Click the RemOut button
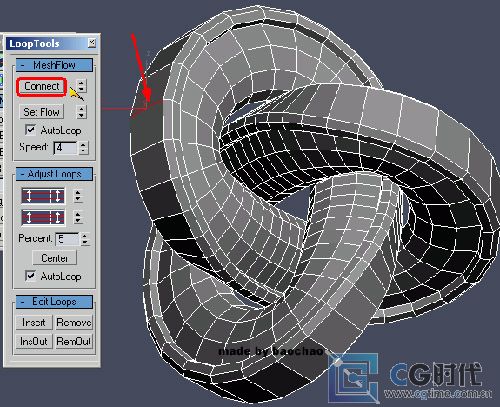Image resolution: width=500 pixels, height=407 pixels. coord(74,341)
